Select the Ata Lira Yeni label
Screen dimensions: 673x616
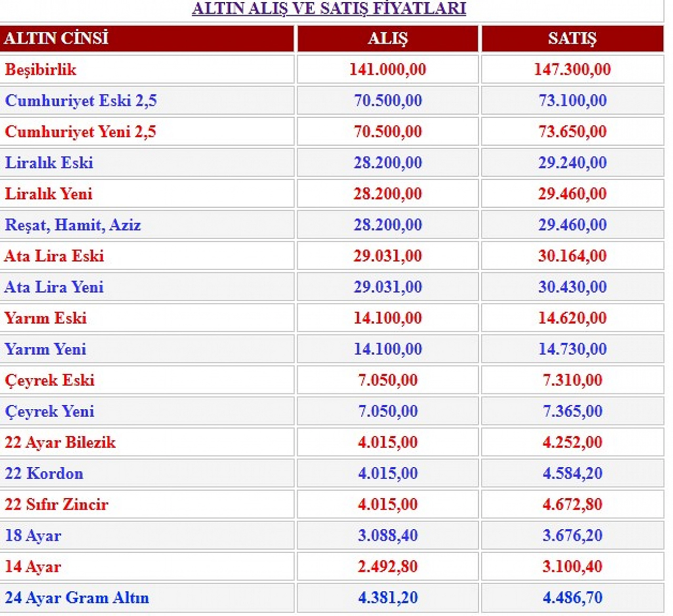coord(54,287)
